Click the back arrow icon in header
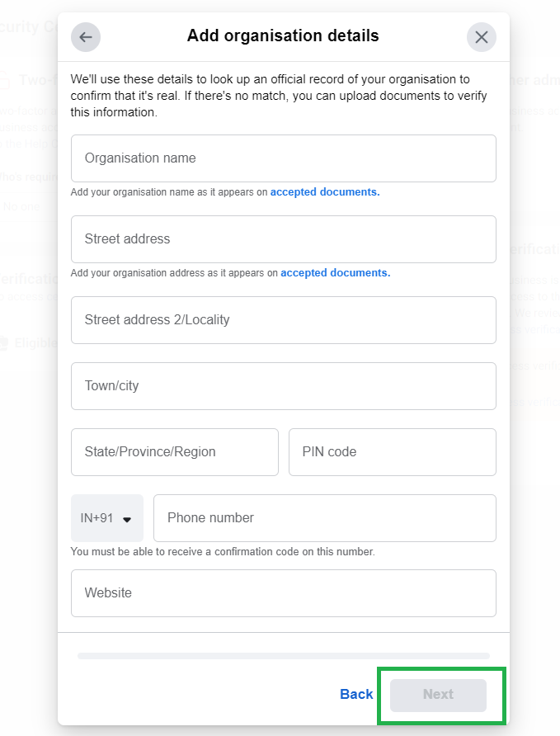 85,37
